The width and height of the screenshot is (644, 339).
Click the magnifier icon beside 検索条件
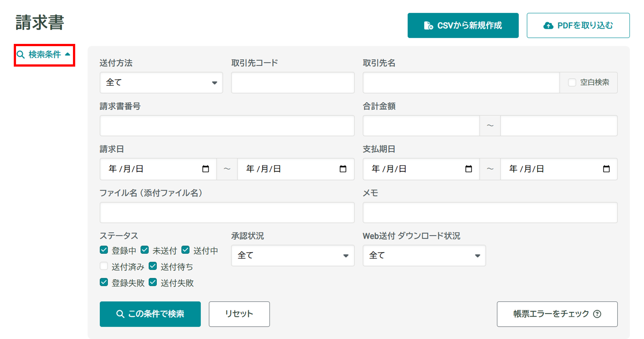[21, 55]
